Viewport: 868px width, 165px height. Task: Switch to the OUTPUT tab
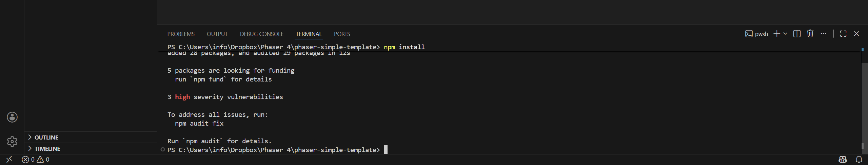pos(217,34)
